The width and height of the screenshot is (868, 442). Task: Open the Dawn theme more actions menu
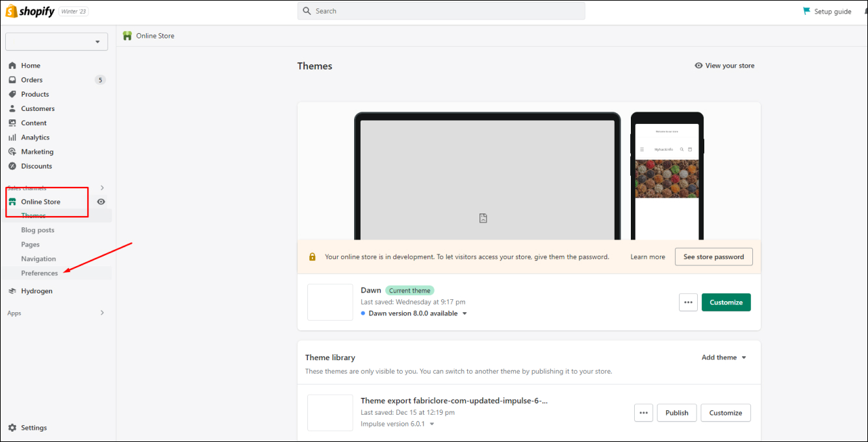point(688,302)
